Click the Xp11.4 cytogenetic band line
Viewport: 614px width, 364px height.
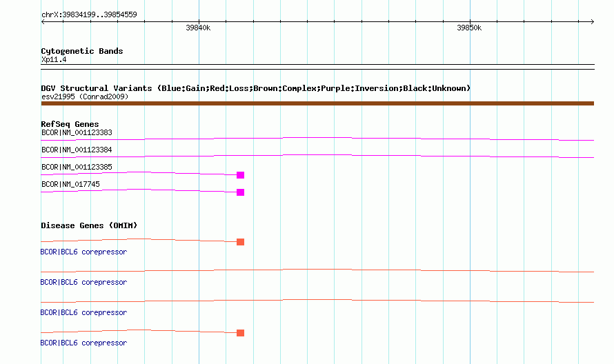317,67
